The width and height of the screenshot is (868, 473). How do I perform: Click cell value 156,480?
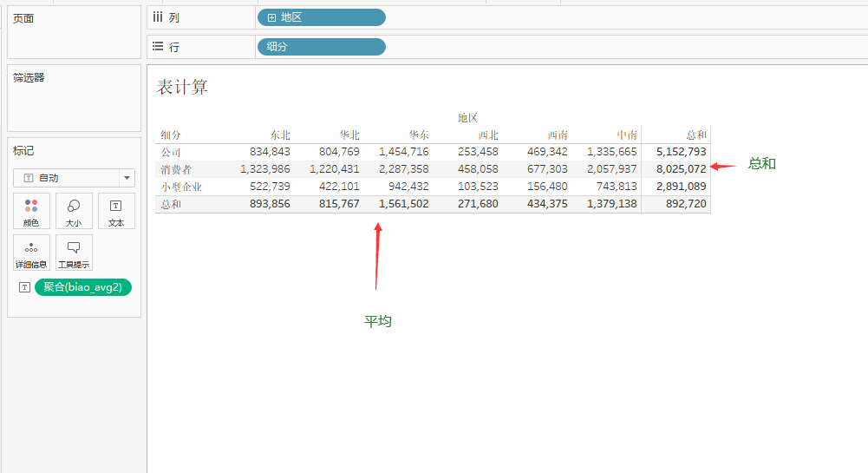click(x=547, y=187)
